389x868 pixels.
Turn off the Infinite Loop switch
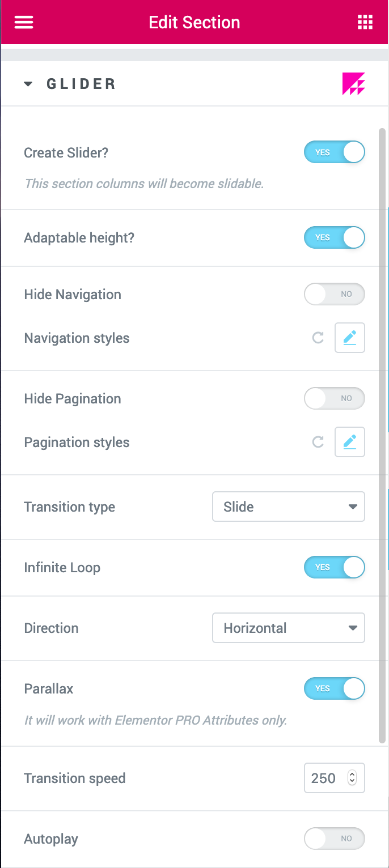[335, 567]
